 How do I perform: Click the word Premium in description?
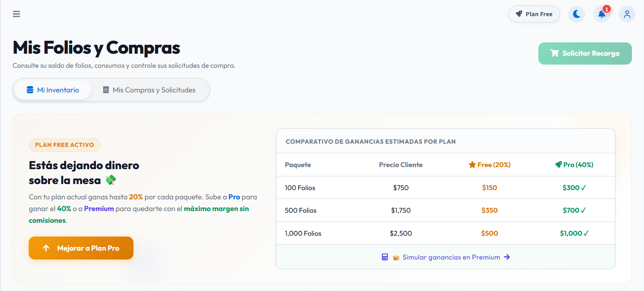(99, 209)
